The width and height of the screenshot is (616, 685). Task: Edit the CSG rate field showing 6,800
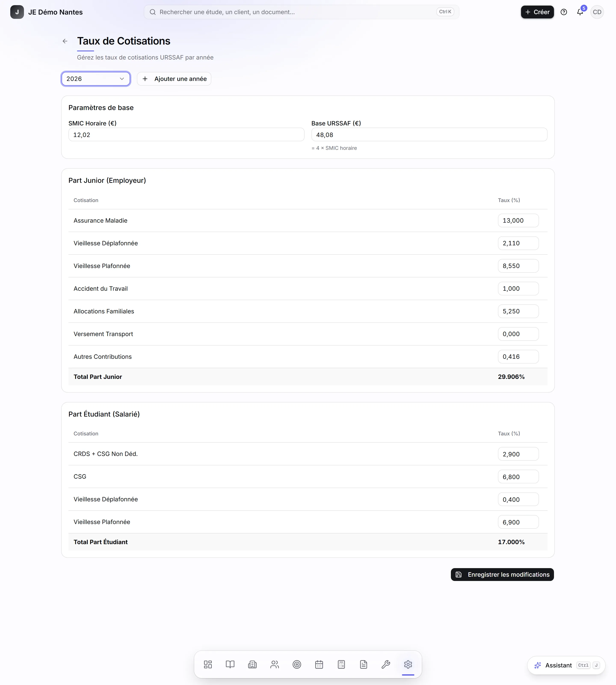[518, 477]
